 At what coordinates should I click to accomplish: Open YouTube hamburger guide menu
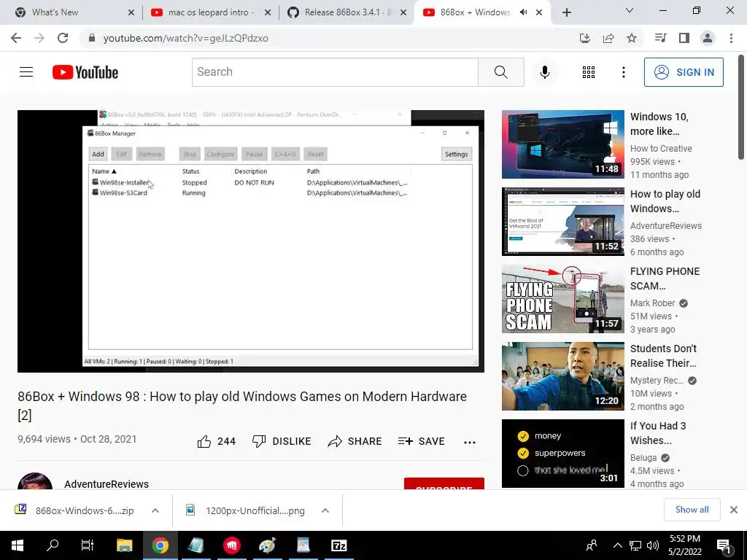(26, 72)
